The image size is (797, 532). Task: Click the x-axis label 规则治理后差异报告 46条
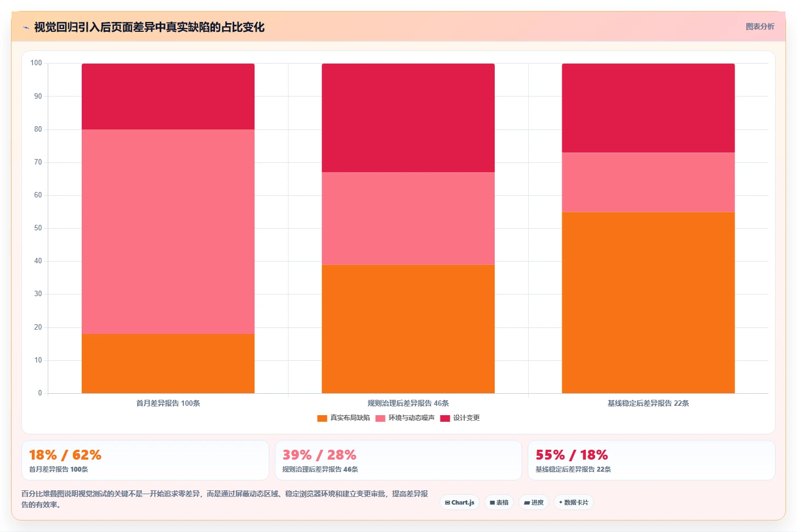408,403
